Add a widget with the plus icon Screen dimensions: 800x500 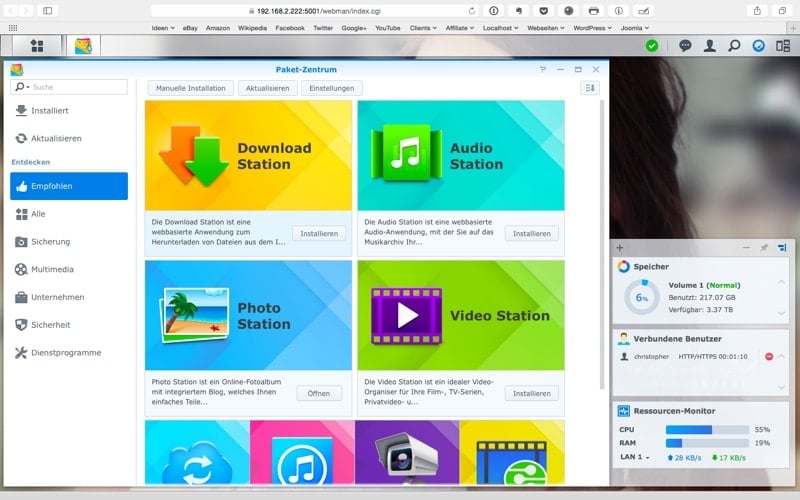620,248
